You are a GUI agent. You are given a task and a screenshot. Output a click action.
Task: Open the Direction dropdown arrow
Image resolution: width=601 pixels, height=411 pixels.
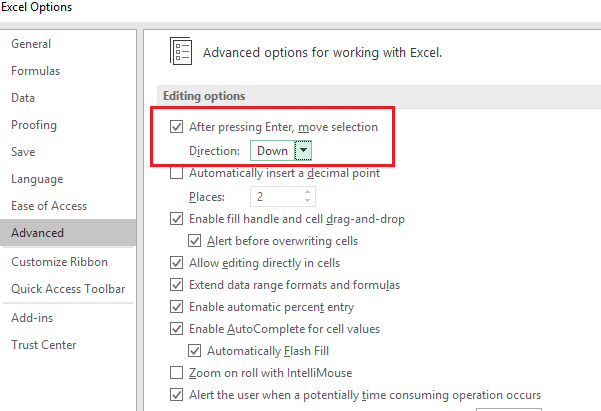tap(304, 151)
